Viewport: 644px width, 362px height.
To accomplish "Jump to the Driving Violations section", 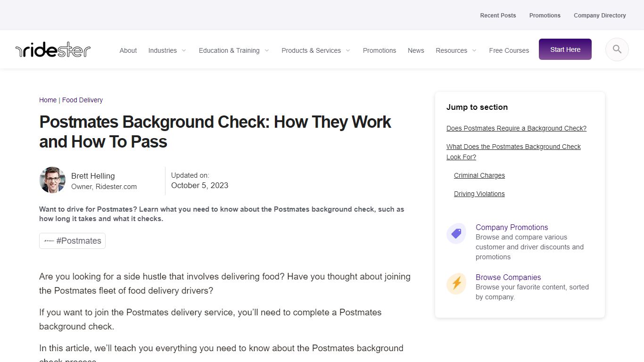I will [479, 194].
